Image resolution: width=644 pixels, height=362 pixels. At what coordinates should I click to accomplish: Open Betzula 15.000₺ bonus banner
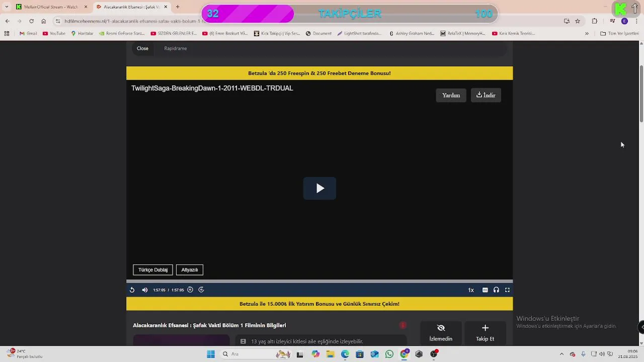tap(319, 304)
